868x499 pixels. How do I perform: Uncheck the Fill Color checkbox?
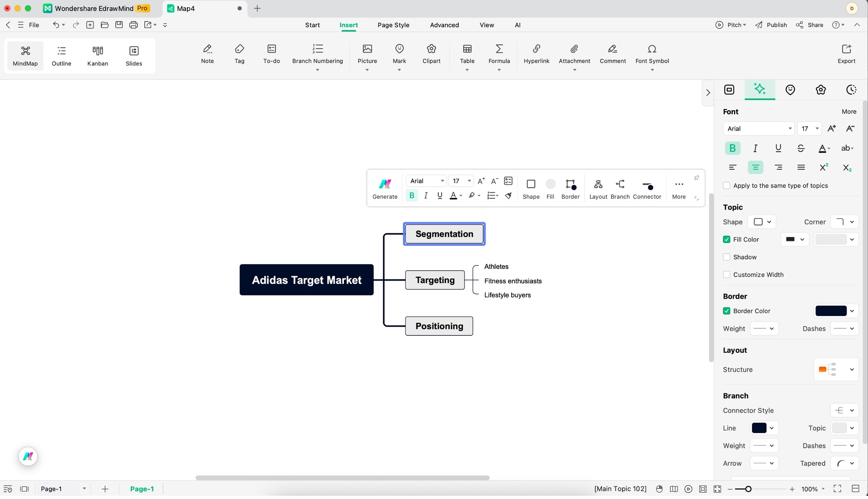click(726, 239)
